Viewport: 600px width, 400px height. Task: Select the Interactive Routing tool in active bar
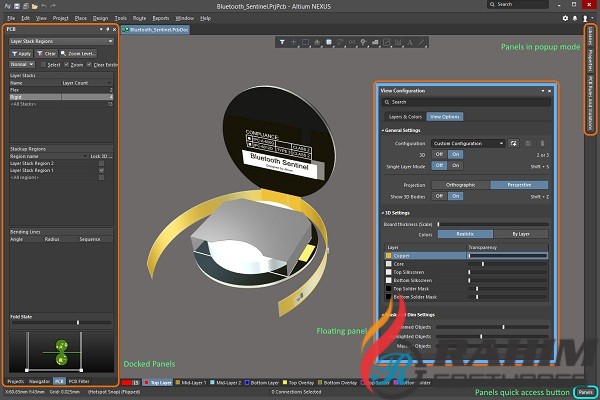(340, 42)
